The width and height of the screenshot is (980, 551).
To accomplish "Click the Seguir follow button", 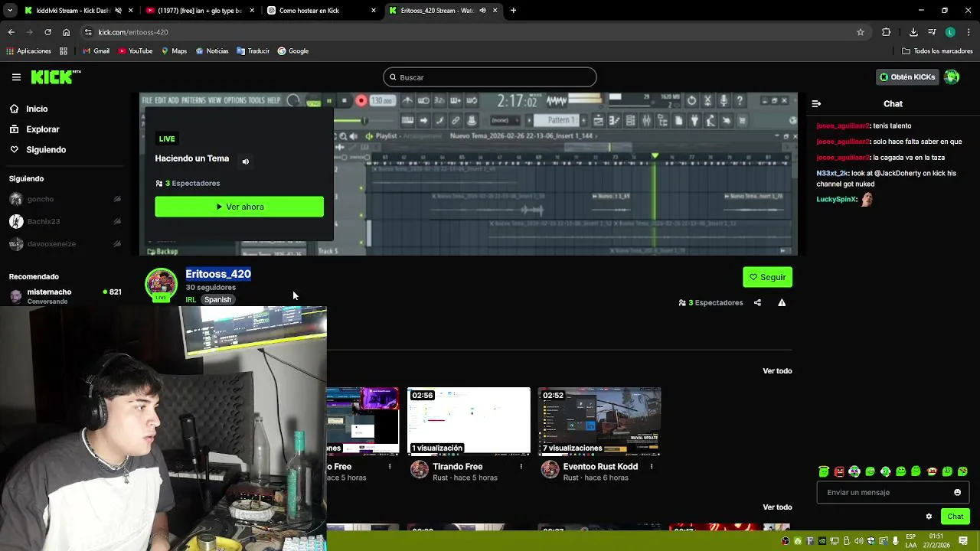I will tap(767, 277).
